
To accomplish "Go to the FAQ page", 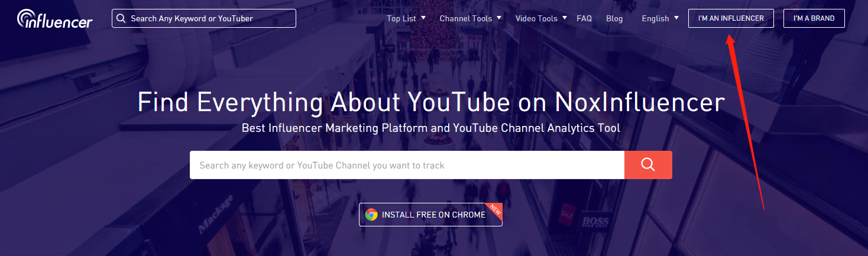I will 584,18.
